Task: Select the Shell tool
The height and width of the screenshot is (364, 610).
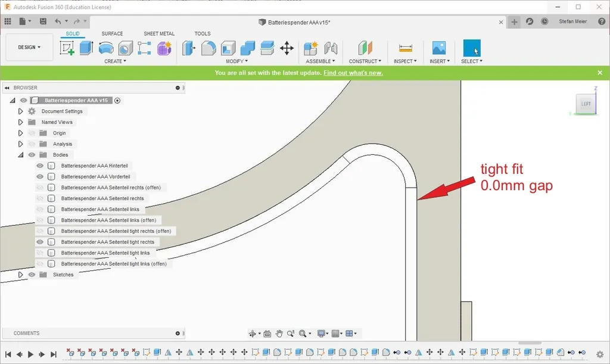Action: click(x=228, y=48)
